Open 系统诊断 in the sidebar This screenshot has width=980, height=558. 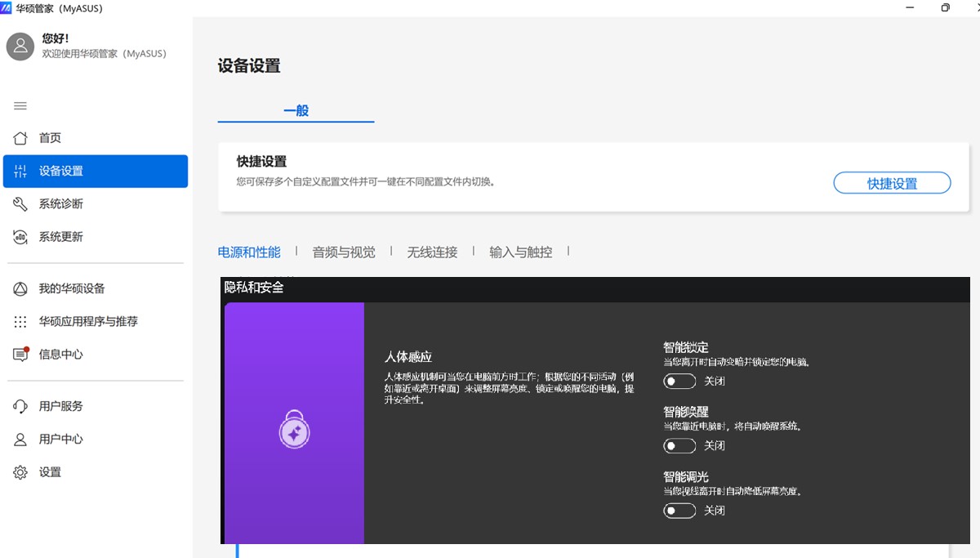(96, 203)
